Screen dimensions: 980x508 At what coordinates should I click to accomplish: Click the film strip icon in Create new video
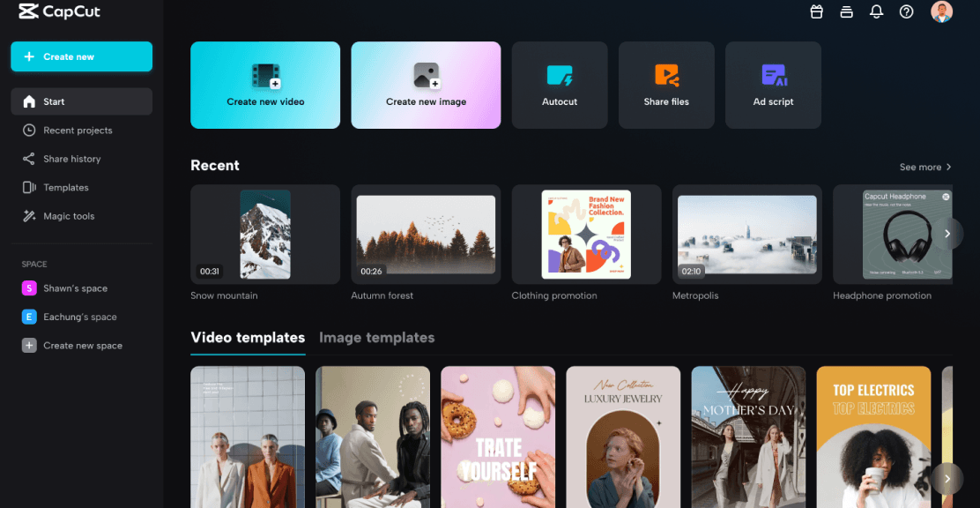tap(265, 76)
